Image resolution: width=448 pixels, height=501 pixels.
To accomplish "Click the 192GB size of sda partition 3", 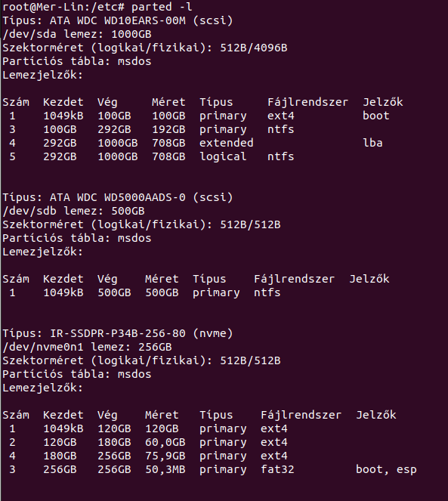I will coord(168,129).
